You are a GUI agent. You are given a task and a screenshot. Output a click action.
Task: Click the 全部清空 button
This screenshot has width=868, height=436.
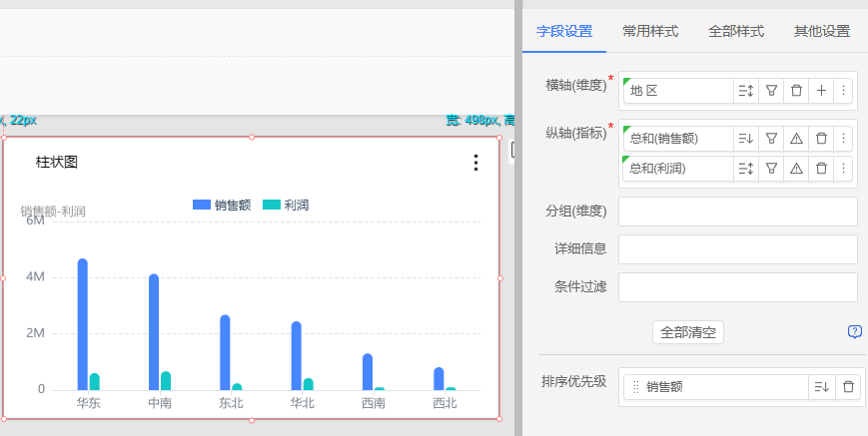pos(687,332)
